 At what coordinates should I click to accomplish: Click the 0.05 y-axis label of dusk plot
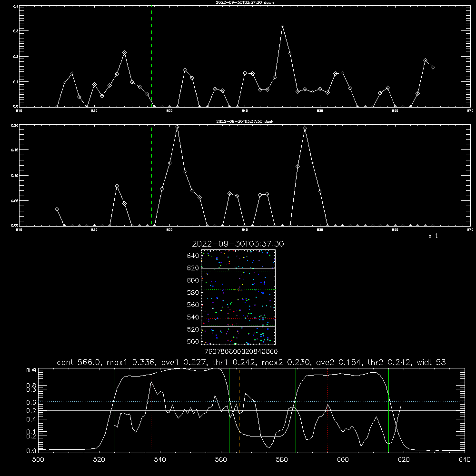[x=15, y=201]
